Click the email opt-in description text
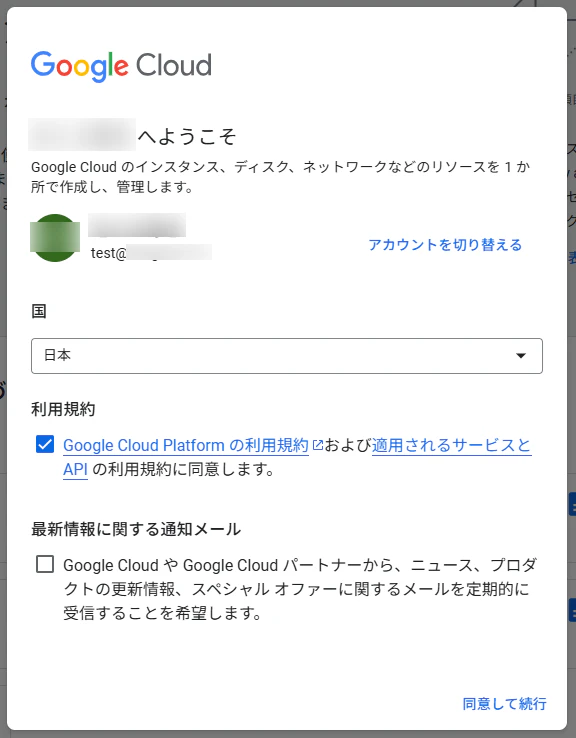This screenshot has height=738, width=576. click(300, 589)
